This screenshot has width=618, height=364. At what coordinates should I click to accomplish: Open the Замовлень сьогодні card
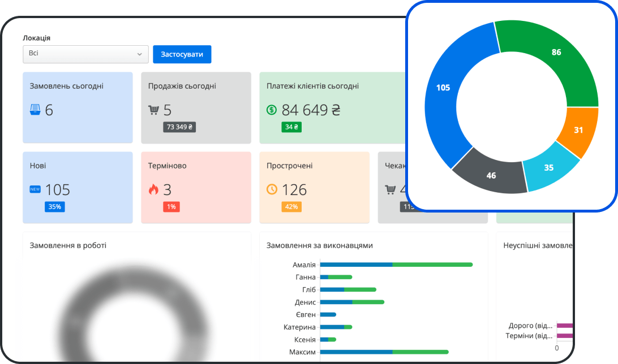tap(78, 107)
